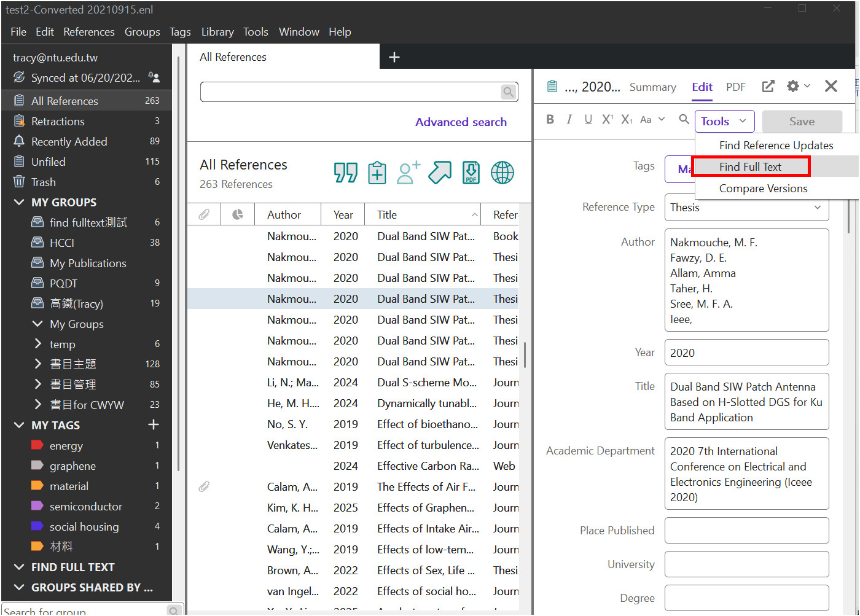Apply superscript formatting
Viewport: 860px width, 616px height.
tap(608, 120)
